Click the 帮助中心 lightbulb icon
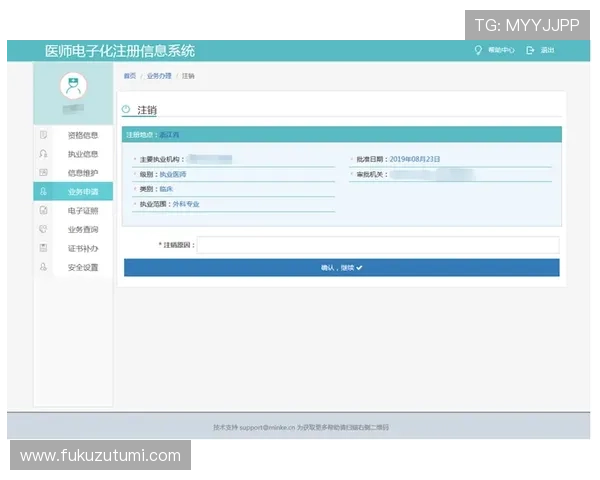The image size is (600, 480). (x=478, y=50)
